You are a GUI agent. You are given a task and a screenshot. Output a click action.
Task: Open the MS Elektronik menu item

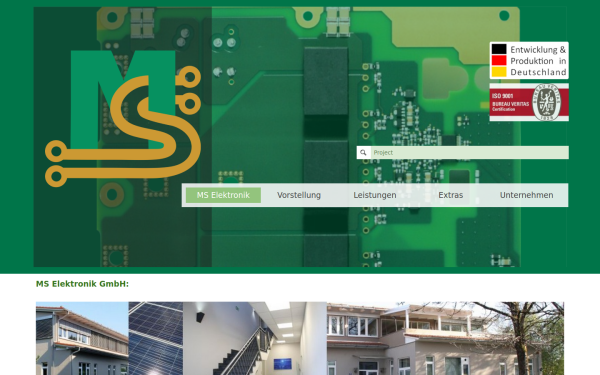click(x=223, y=195)
